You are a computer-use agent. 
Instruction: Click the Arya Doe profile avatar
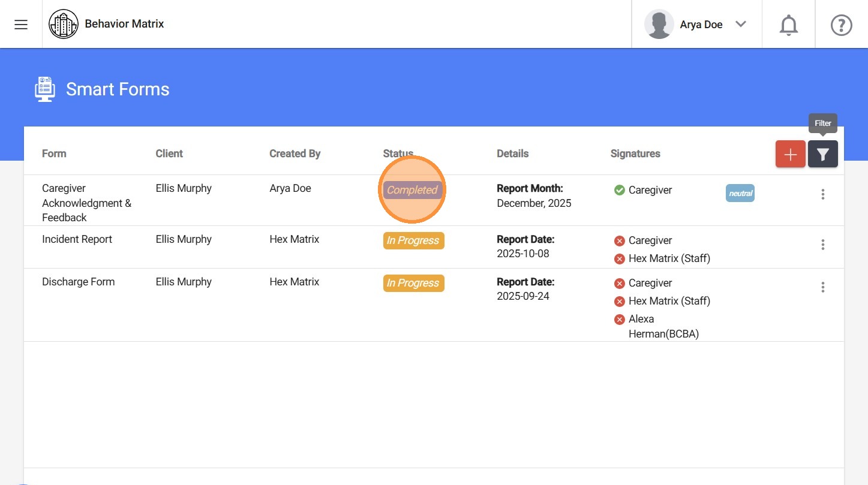tap(659, 25)
